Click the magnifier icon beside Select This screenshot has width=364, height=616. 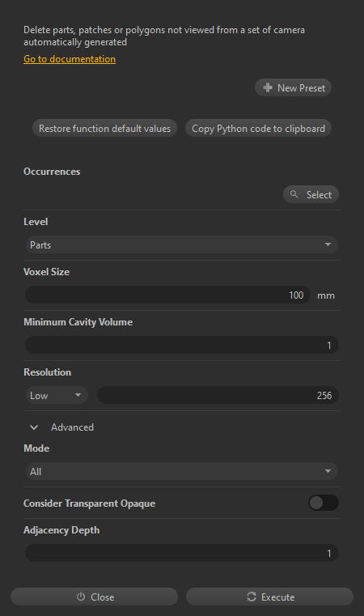point(294,194)
